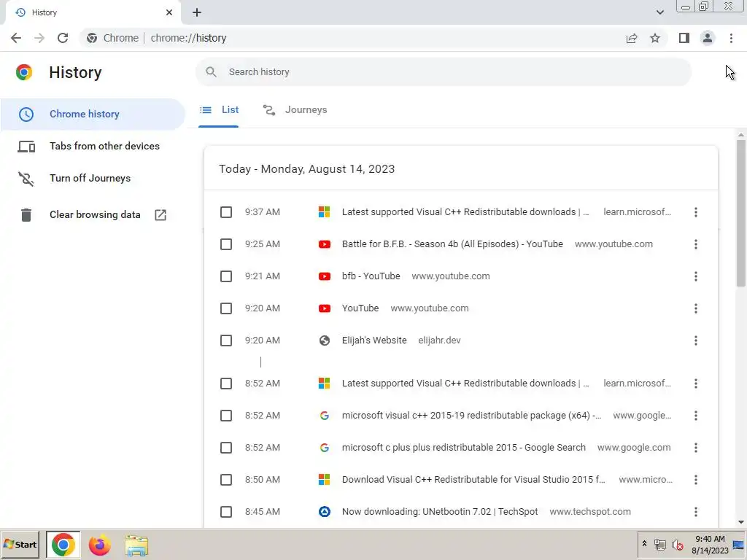Check the 9:37 AM Visual C++ entry
The height and width of the screenshot is (560, 747).
[x=226, y=212]
